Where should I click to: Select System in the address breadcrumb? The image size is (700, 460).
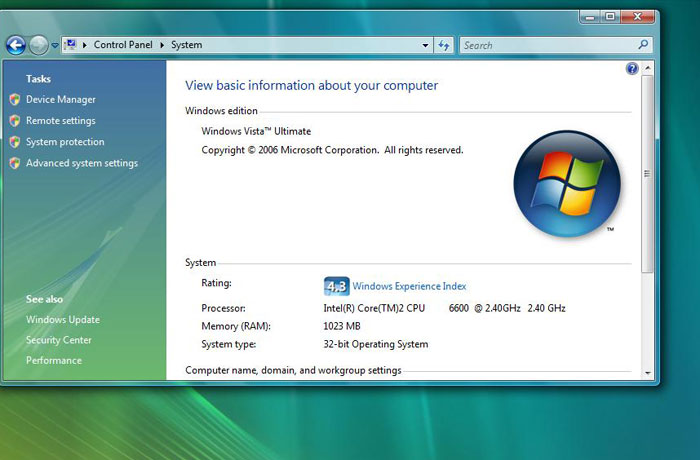point(187,45)
